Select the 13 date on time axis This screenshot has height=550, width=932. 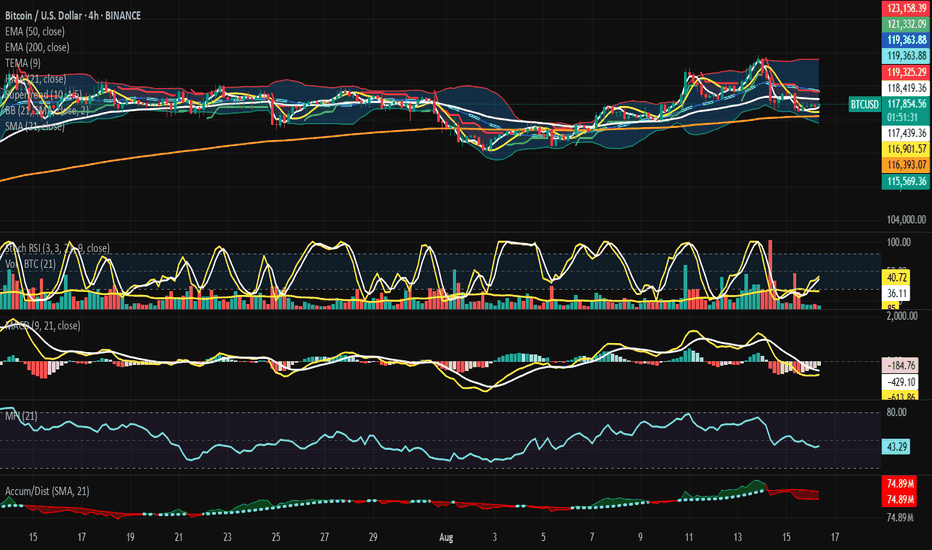coord(738,537)
